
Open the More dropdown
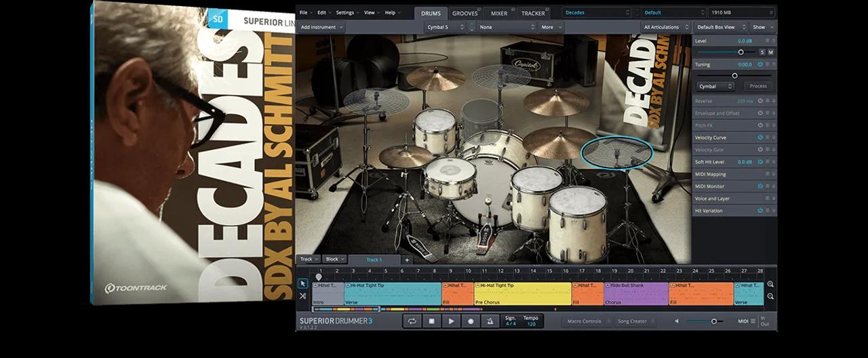tap(551, 27)
